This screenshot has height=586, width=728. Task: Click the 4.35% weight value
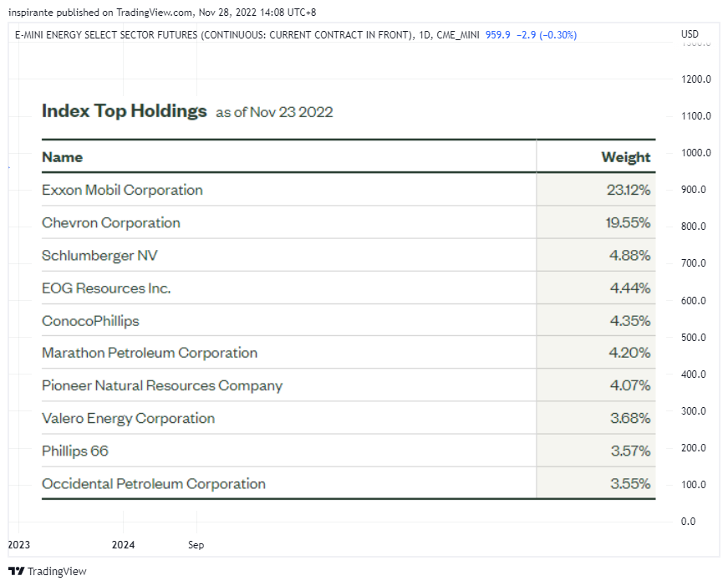[x=630, y=321]
